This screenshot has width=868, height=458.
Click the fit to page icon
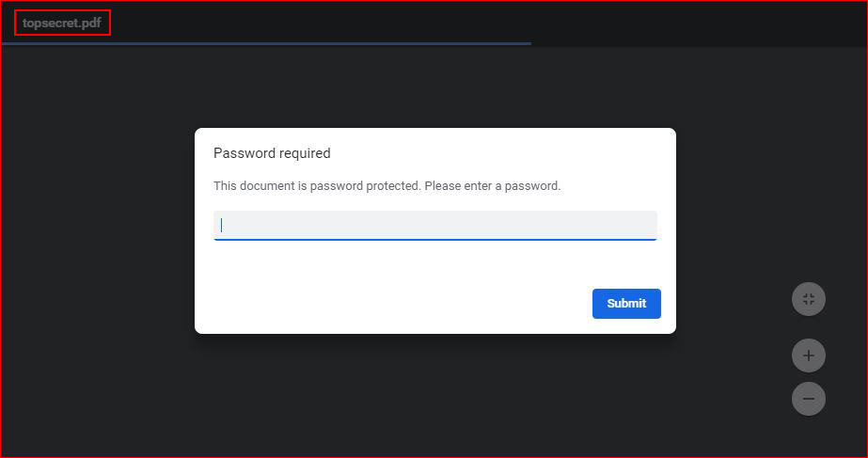[808, 299]
